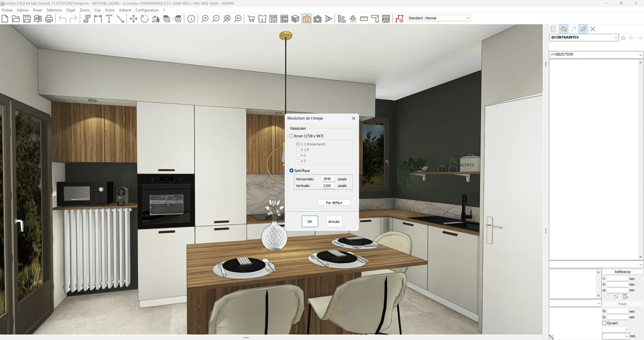Choose the x 1 (instantané) option
Image resolution: width=644 pixels, height=340 pixels.
298,144
